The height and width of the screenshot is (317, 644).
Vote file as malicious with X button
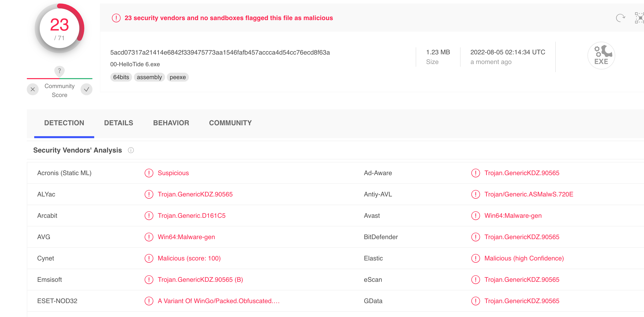tap(33, 89)
